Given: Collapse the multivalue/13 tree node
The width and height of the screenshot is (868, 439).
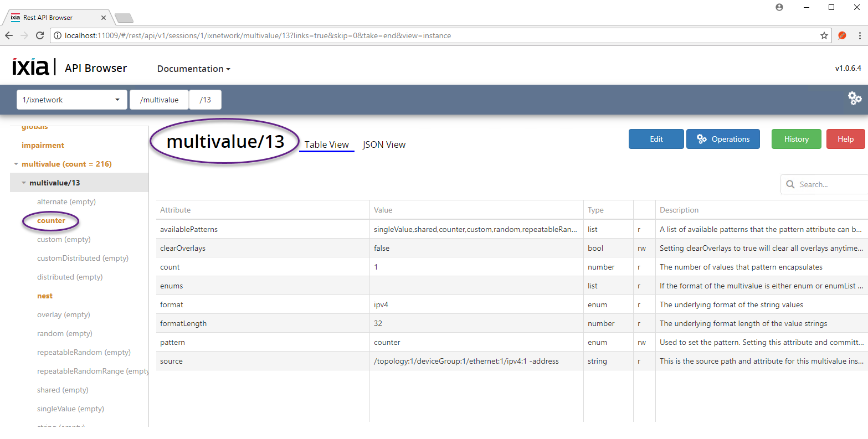Looking at the screenshot, I should click(x=24, y=183).
